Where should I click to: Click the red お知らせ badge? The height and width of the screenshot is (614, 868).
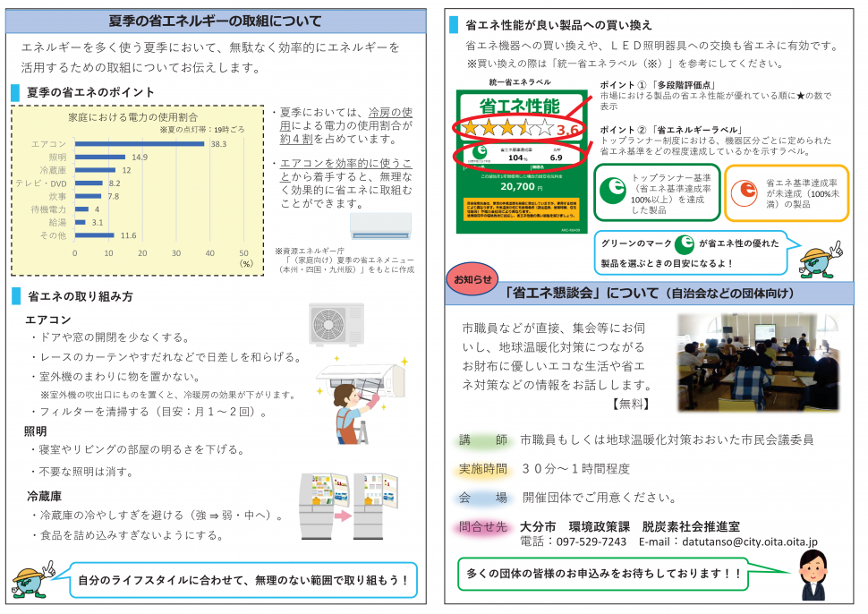tap(472, 279)
